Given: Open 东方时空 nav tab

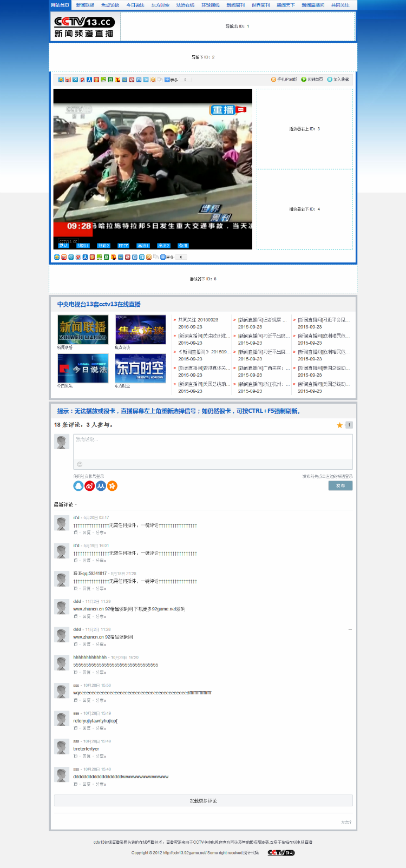Looking at the screenshot, I should 160,5.
